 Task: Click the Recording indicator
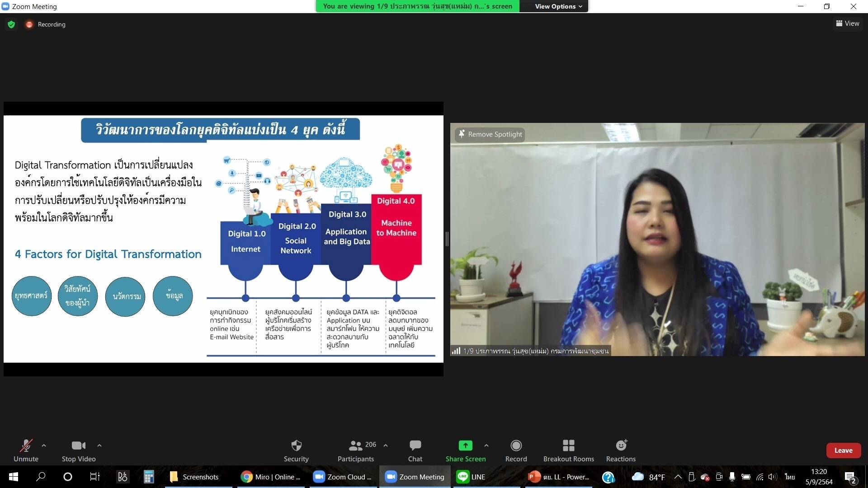click(x=45, y=24)
